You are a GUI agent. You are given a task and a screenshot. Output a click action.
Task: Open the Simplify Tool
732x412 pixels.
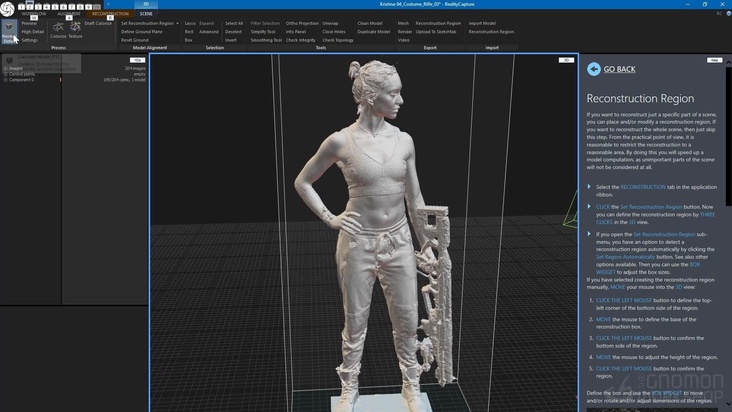pyautogui.click(x=263, y=32)
